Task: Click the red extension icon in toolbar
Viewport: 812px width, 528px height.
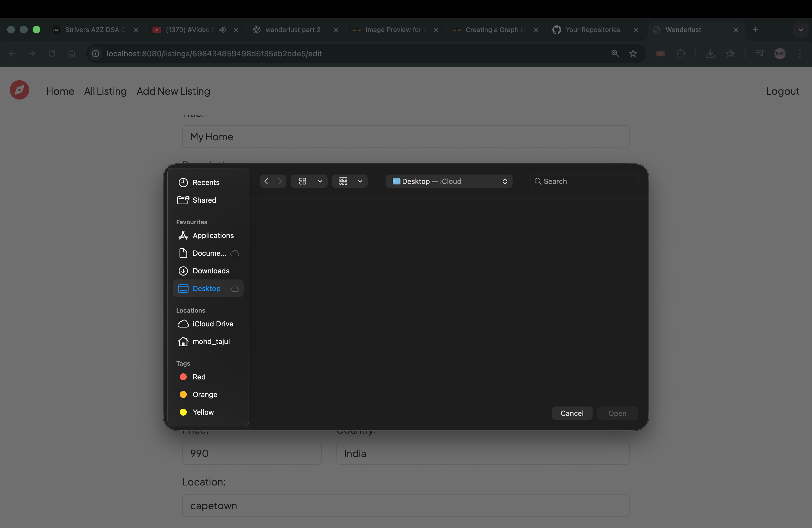Action: point(661,54)
